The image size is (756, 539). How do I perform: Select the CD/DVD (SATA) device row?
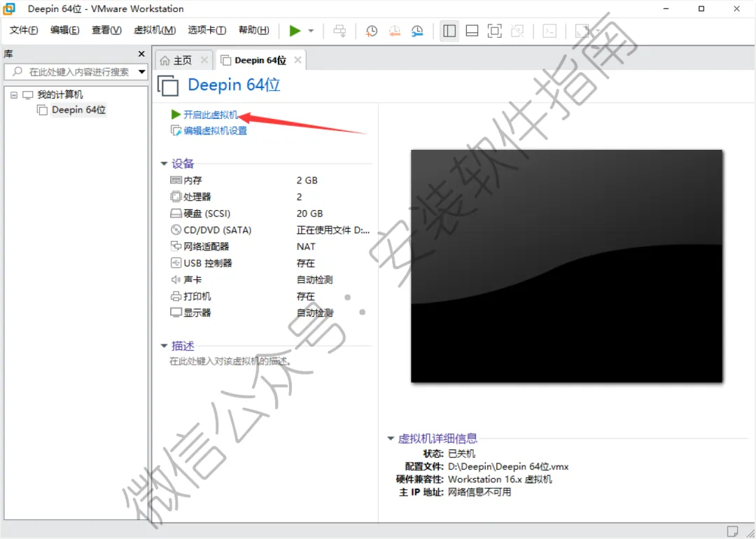[x=270, y=230]
